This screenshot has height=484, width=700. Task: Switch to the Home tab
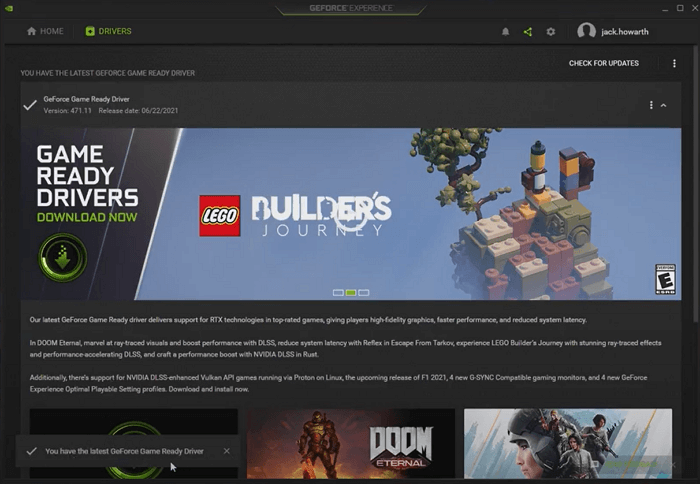click(45, 31)
